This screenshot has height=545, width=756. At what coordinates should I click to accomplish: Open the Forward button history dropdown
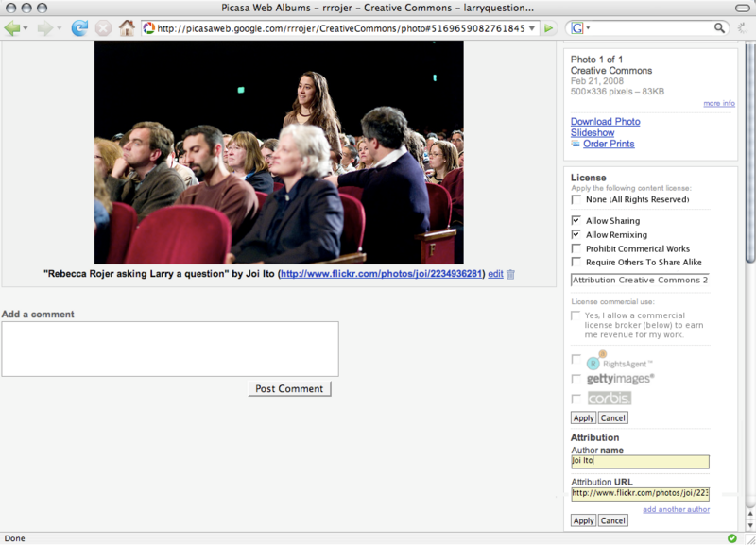(59, 28)
